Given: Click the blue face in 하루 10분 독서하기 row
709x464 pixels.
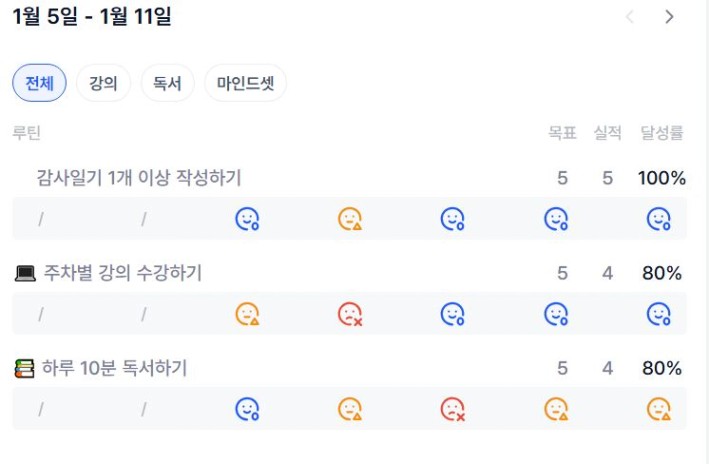Looking at the screenshot, I should coord(247,409).
